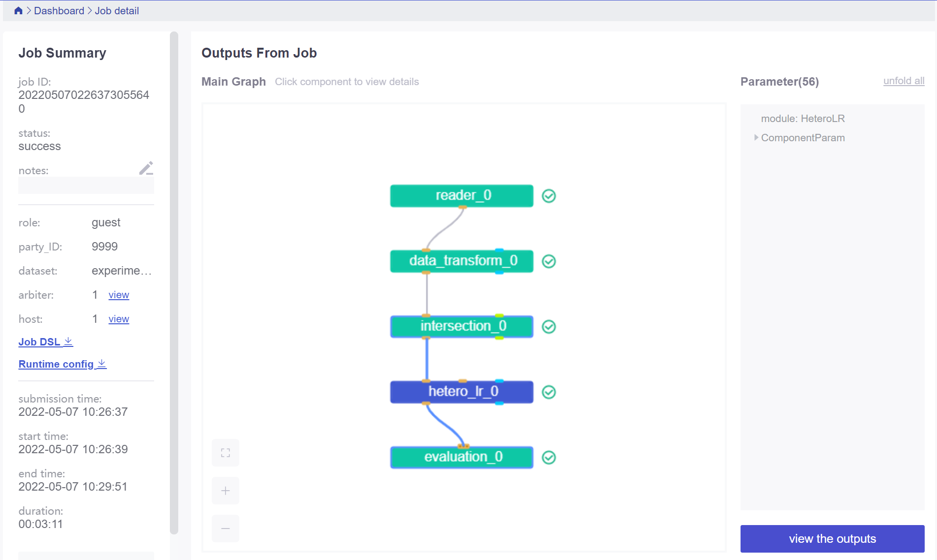Click the data_transform_0 success checkmark icon
This screenshot has width=937, height=560.
click(549, 261)
